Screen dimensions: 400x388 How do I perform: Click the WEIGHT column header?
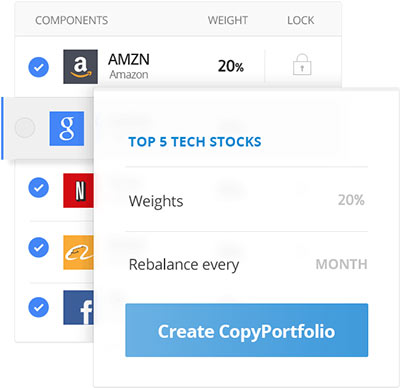coord(228,20)
